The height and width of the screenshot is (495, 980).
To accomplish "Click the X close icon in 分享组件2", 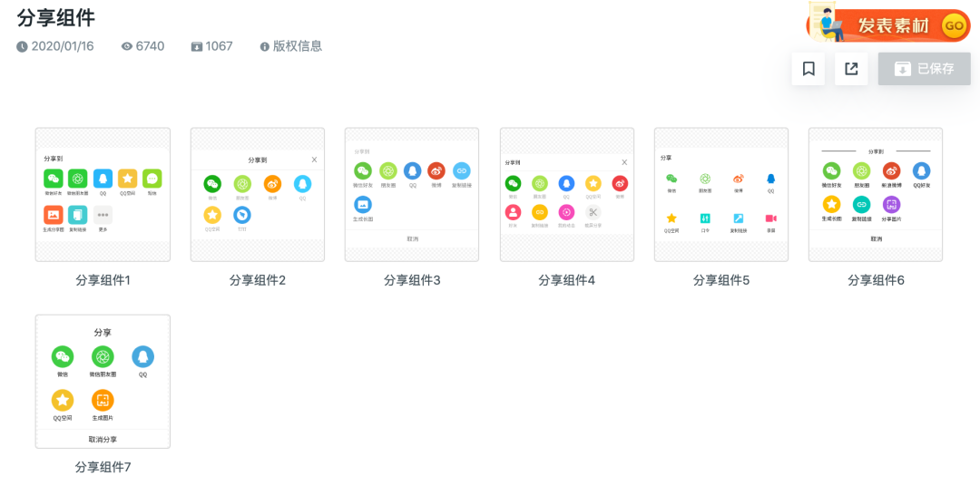I will [314, 160].
